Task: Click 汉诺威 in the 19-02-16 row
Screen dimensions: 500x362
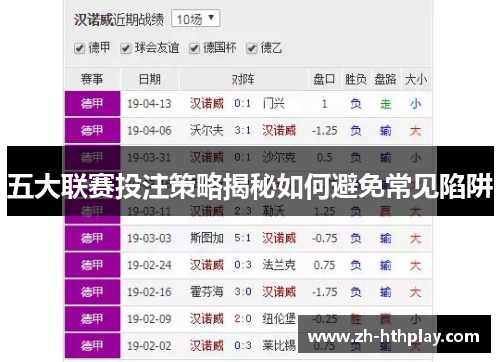Action: (279, 292)
